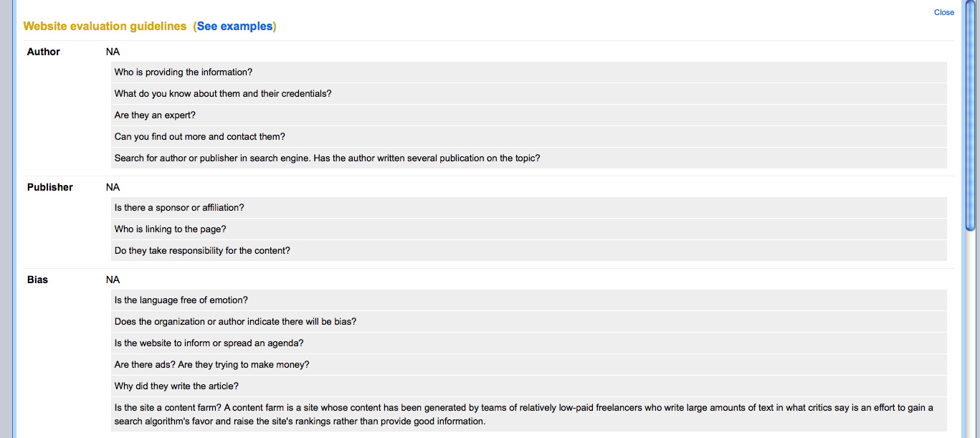Click 'Are there ads? Are they trying to make money?' row
Image resolution: width=980 pixels, height=438 pixels.
click(529, 365)
